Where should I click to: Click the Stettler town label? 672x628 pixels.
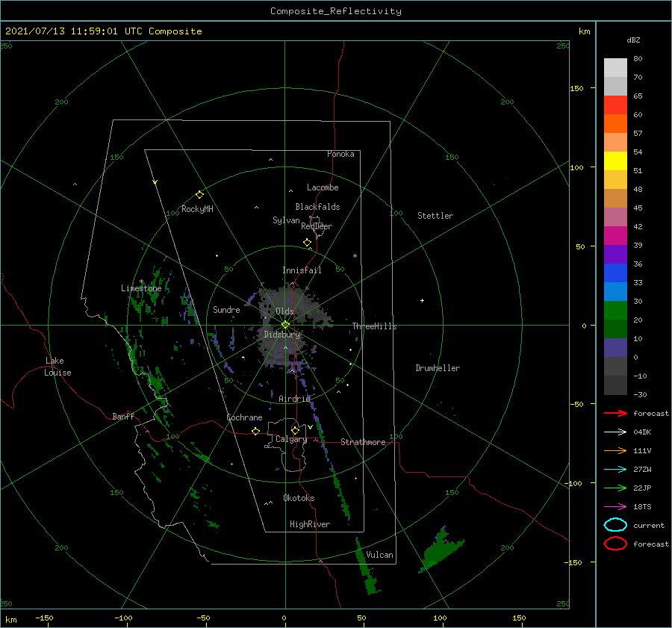(435, 216)
